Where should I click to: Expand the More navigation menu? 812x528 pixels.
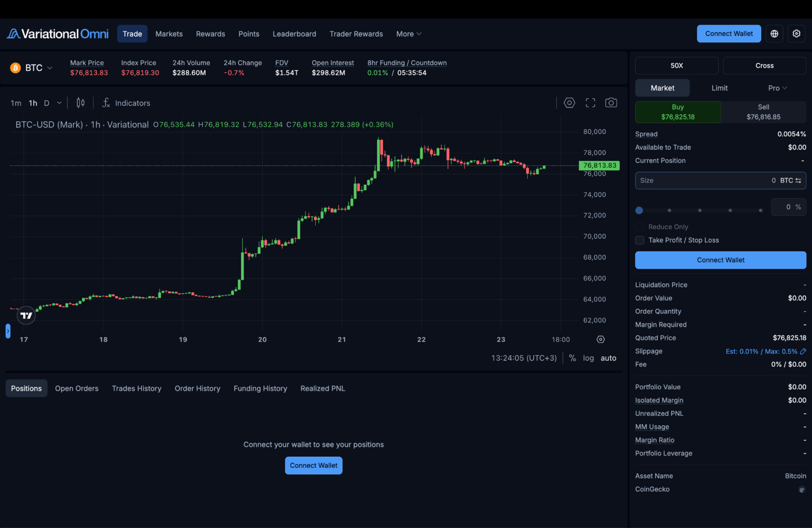click(409, 34)
